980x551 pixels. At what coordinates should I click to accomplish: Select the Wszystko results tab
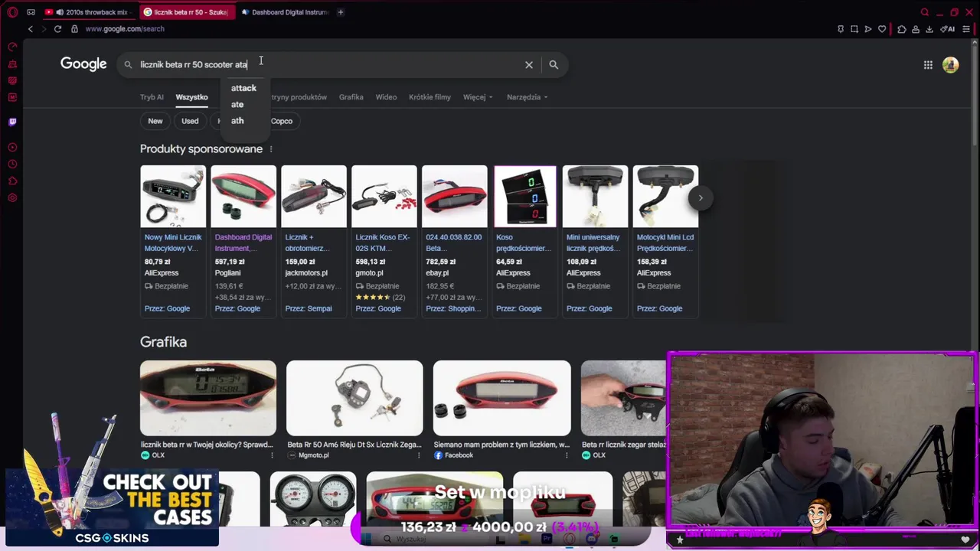pos(191,97)
